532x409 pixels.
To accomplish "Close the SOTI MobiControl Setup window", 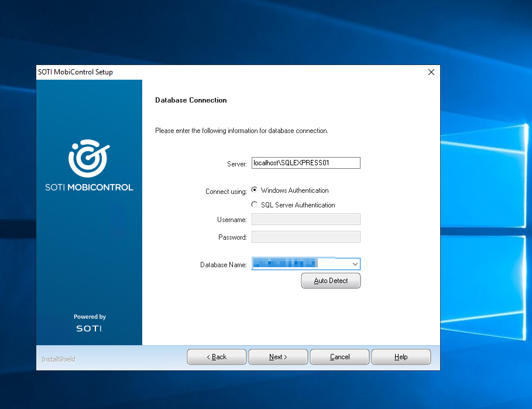I will [431, 72].
